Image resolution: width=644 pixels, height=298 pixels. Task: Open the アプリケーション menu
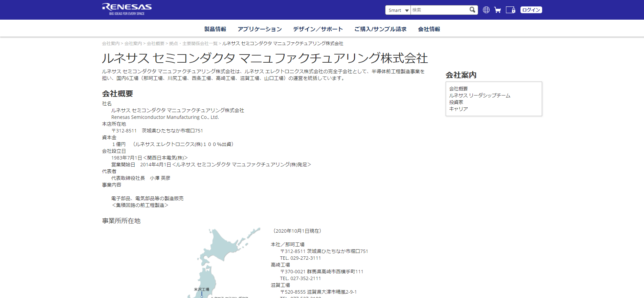(x=260, y=29)
